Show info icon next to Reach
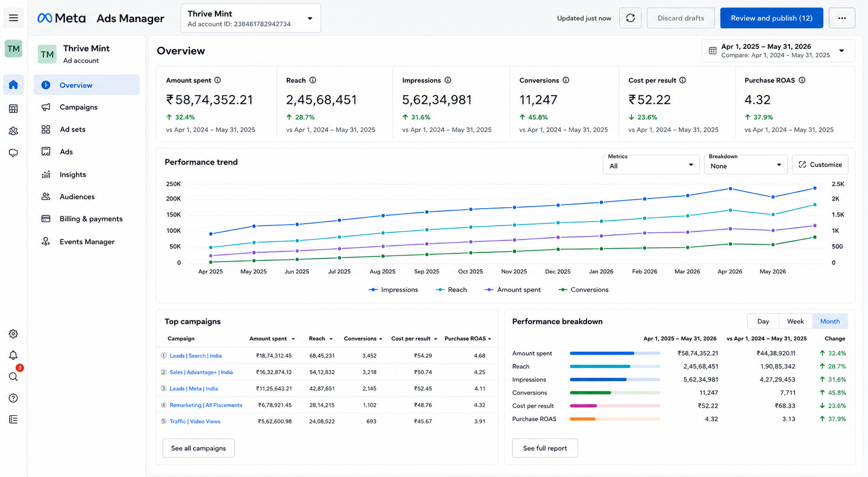 click(313, 80)
